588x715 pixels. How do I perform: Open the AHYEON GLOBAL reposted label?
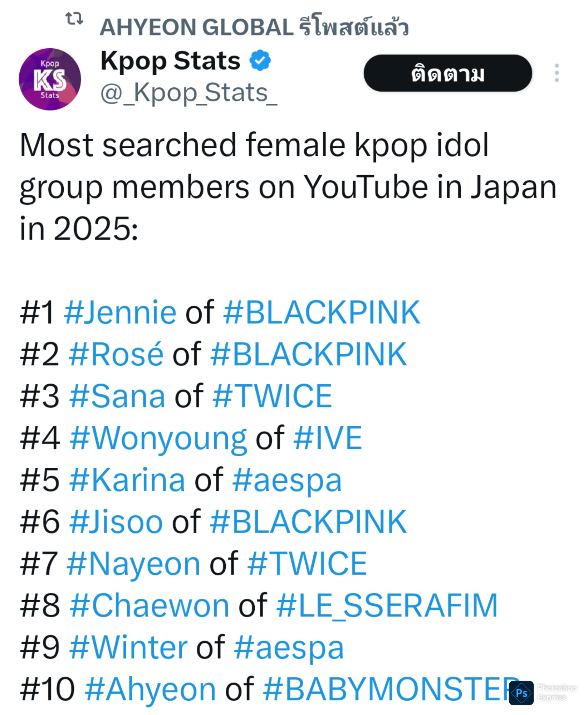pyautogui.click(x=254, y=27)
